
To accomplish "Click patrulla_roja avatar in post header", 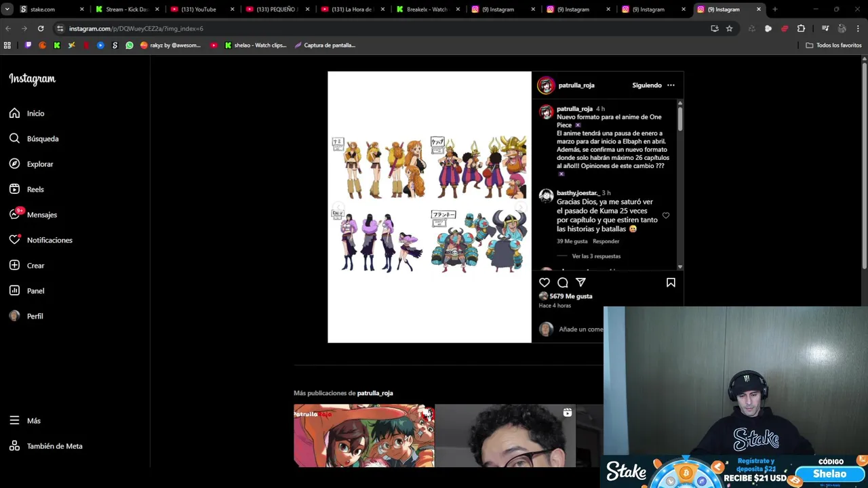I will click(x=546, y=85).
